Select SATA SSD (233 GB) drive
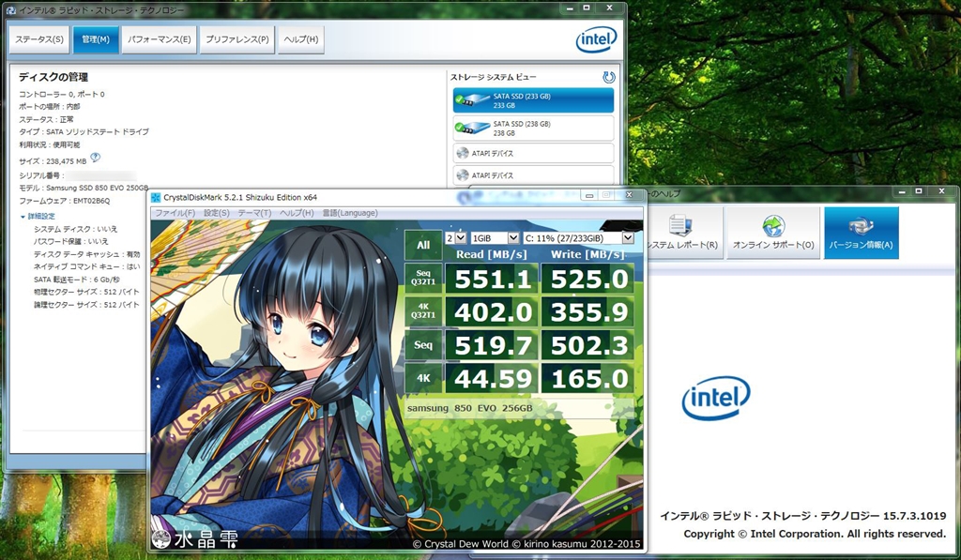The image size is (961, 560). pos(533,100)
